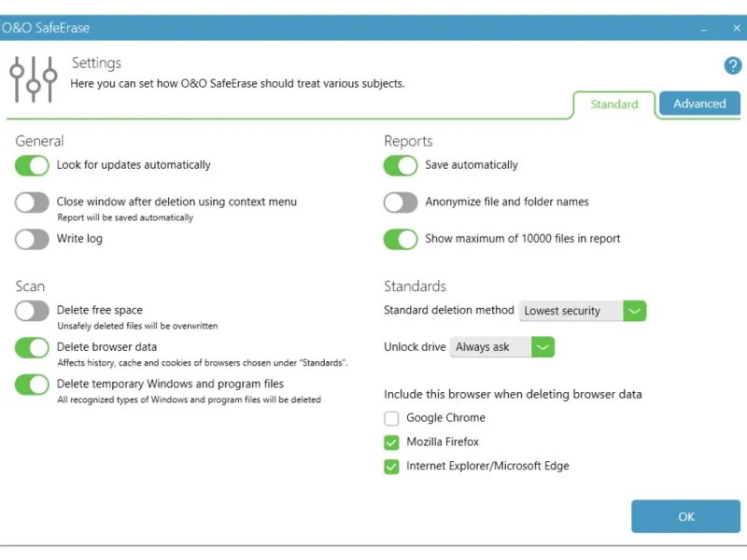Enable Close window after deletion switch
This screenshot has height=560, width=747.
(x=32, y=202)
